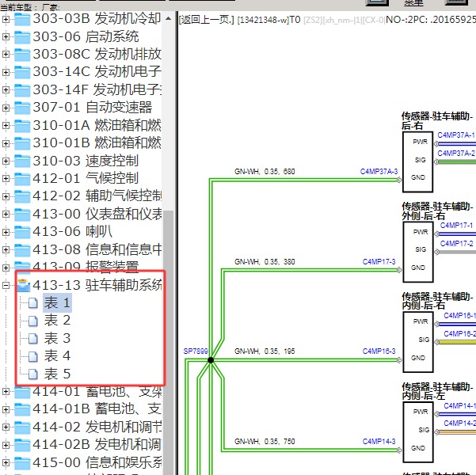Select the 310-03 速度控制 tree label
This screenshot has width=476, height=475.
pyautogui.click(x=86, y=161)
